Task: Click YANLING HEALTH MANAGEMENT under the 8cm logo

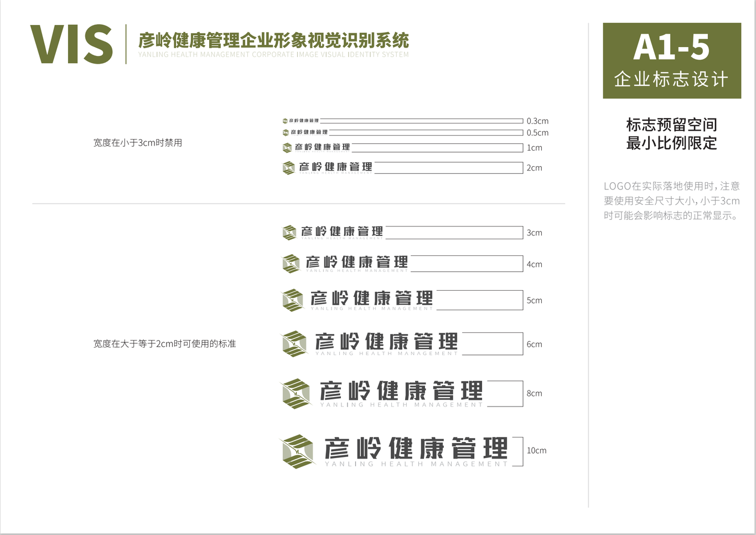Action: (x=401, y=405)
